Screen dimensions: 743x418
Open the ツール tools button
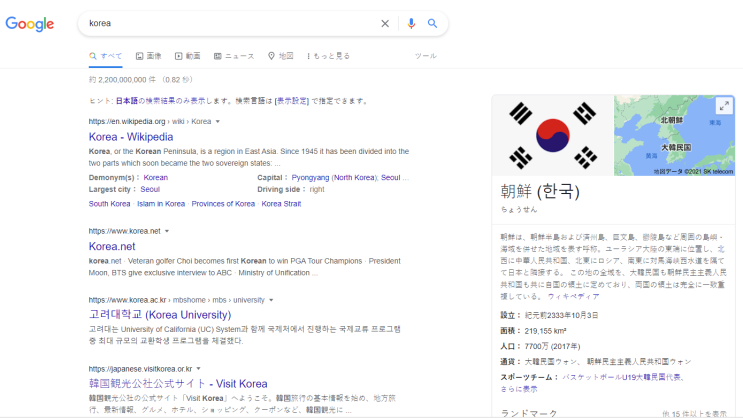(426, 56)
